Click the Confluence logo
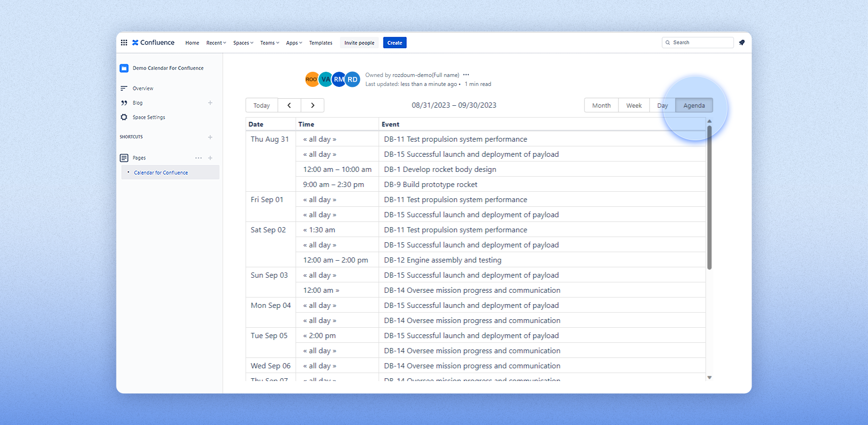868x425 pixels. [x=153, y=42]
